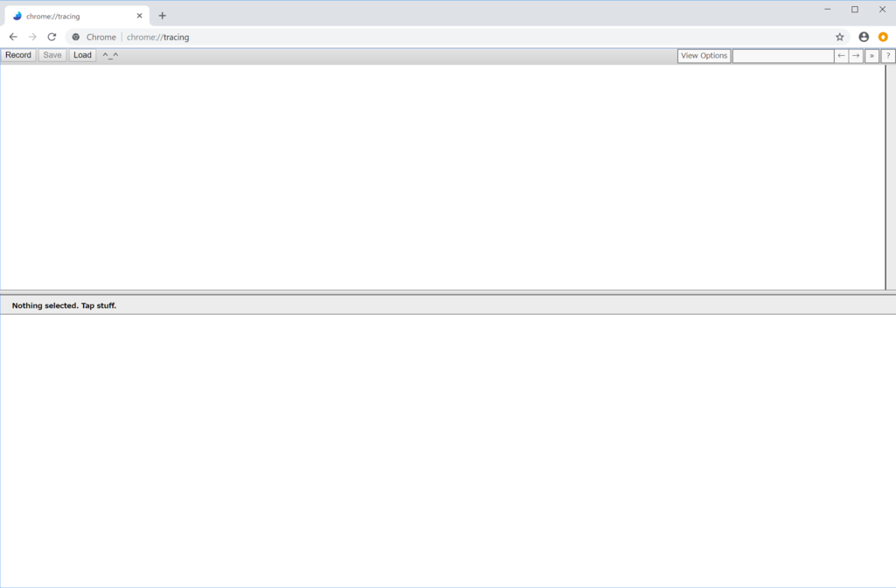This screenshot has width=896, height=588.
Task: Maximize the Chrome window
Action: tap(855, 9)
